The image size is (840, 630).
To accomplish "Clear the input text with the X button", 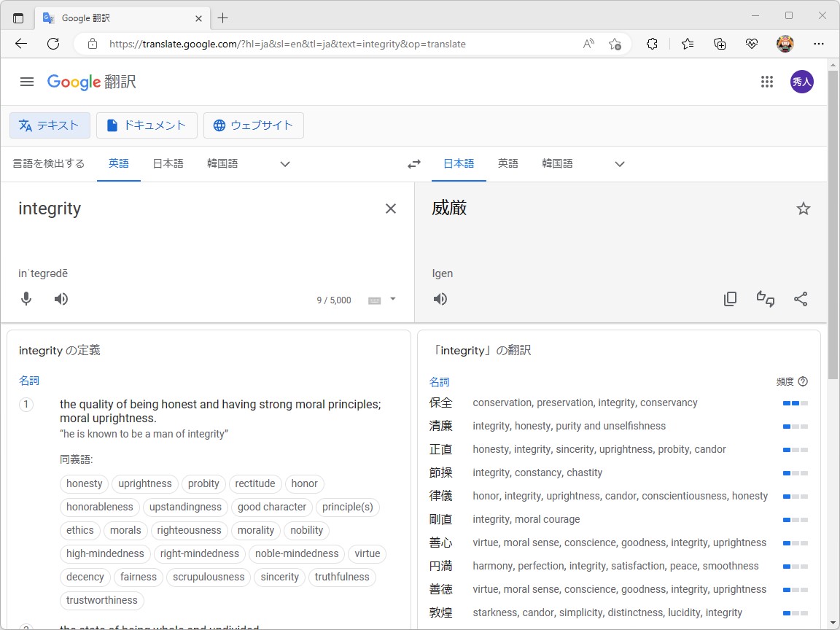I will [391, 208].
